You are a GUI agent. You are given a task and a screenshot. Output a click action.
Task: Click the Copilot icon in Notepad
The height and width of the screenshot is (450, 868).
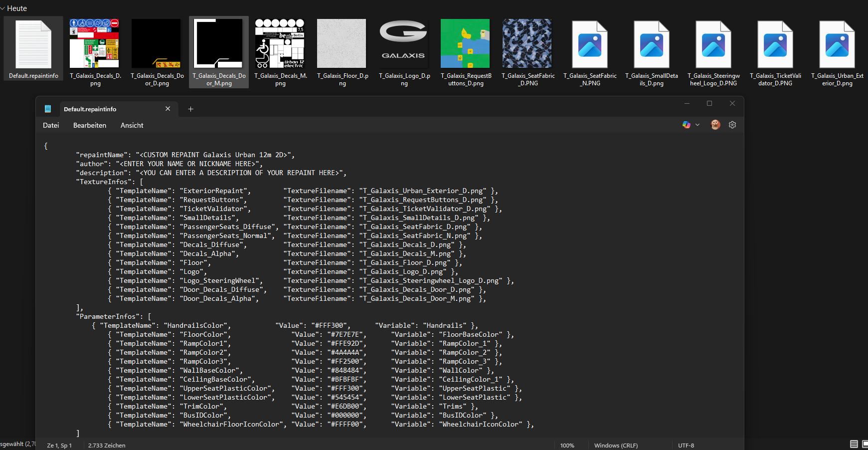coord(687,125)
